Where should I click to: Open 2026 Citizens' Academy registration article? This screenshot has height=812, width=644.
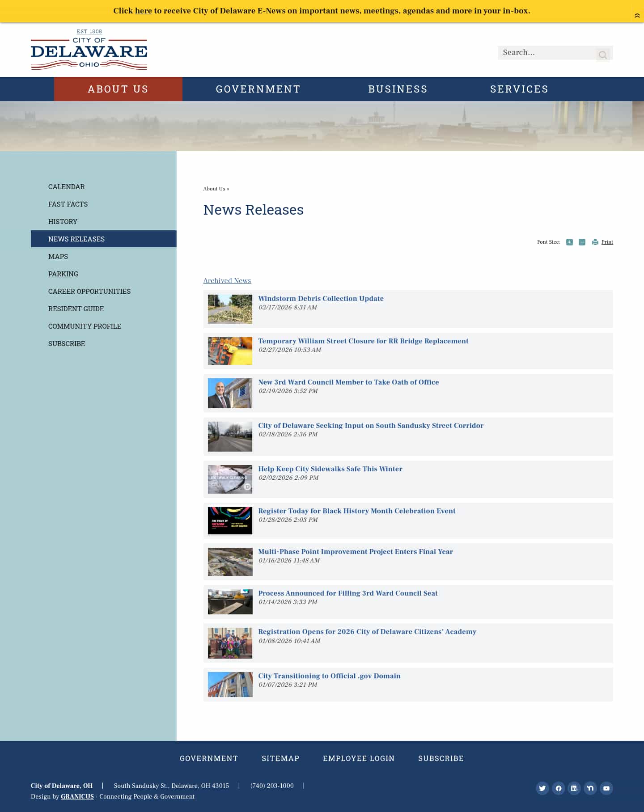(x=367, y=631)
